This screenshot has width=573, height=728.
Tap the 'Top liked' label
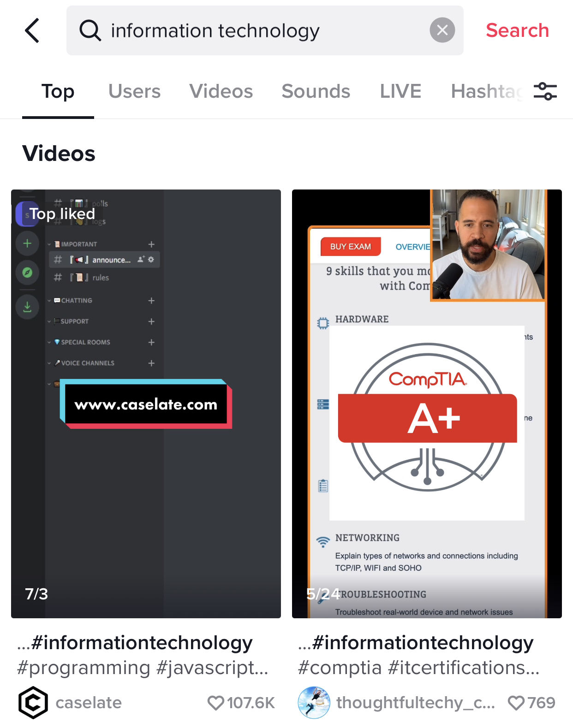[x=62, y=213]
